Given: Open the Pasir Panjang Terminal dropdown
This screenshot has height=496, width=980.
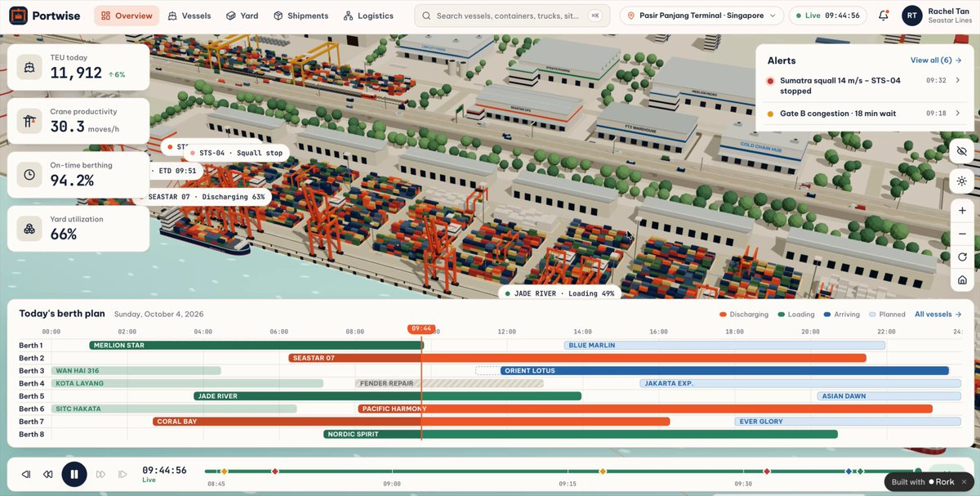Looking at the screenshot, I should click(x=702, y=16).
